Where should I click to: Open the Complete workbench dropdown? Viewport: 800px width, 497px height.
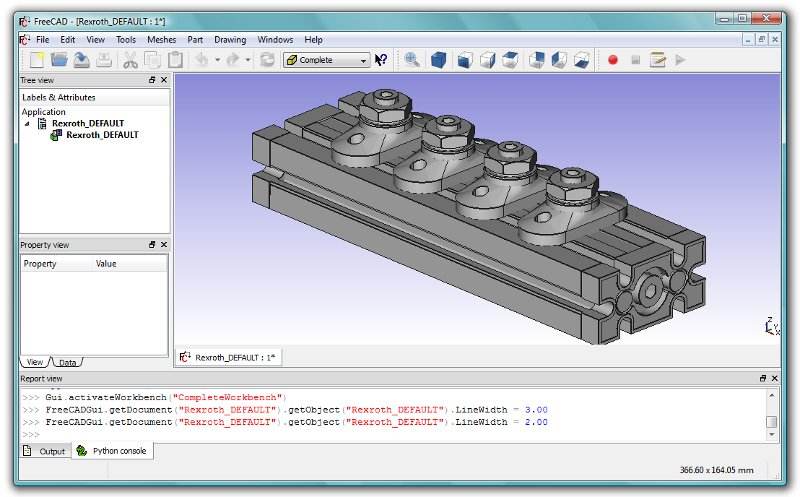(327, 60)
